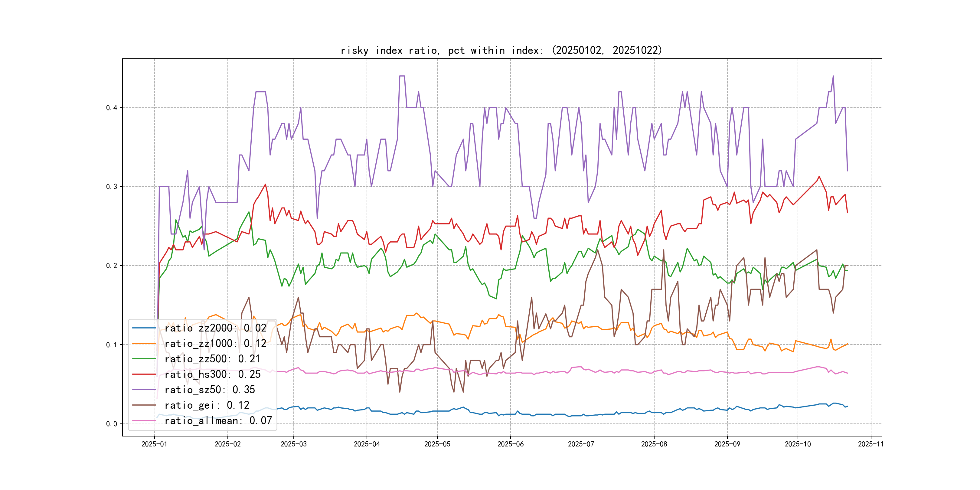
Task: Click the 2025-08 x-axis tick label
Action: pos(654,444)
